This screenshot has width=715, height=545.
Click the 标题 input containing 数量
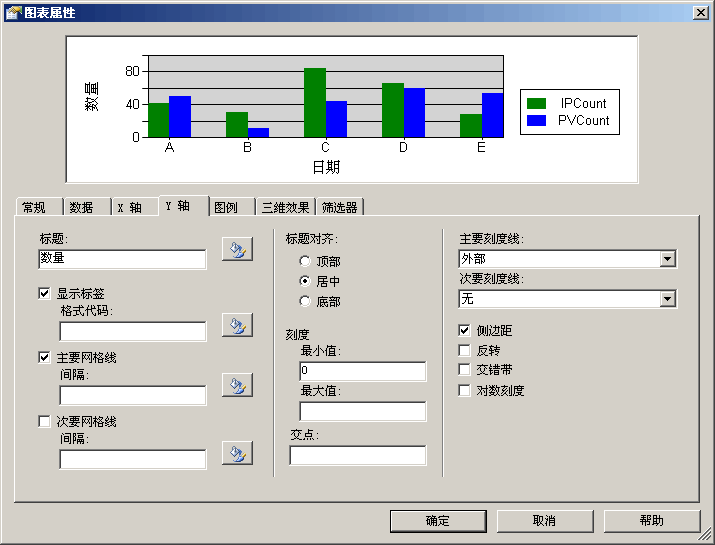[122, 259]
